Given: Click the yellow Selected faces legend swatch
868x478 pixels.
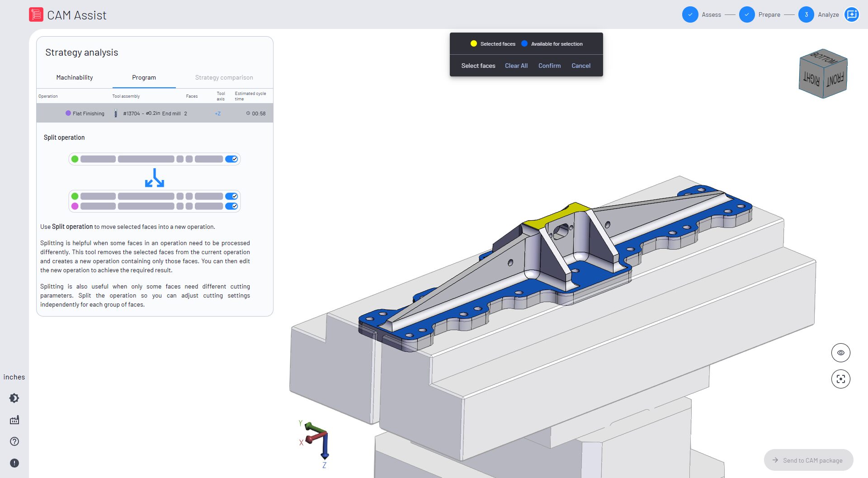Looking at the screenshot, I should click(474, 44).
